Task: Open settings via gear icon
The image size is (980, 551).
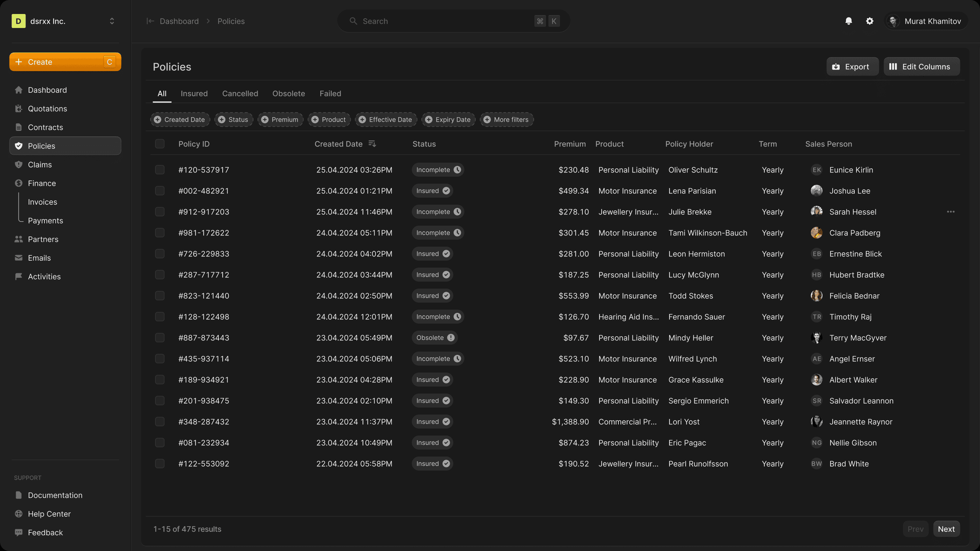Action: (x=869, y=21)
